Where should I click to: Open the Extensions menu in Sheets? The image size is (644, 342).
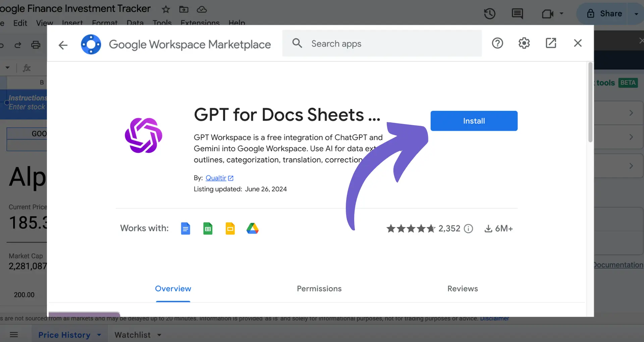click(x=200, y=23)
